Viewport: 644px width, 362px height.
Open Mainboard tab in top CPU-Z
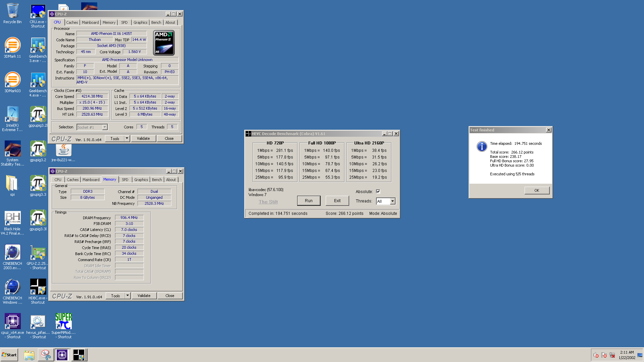(90, 22)
